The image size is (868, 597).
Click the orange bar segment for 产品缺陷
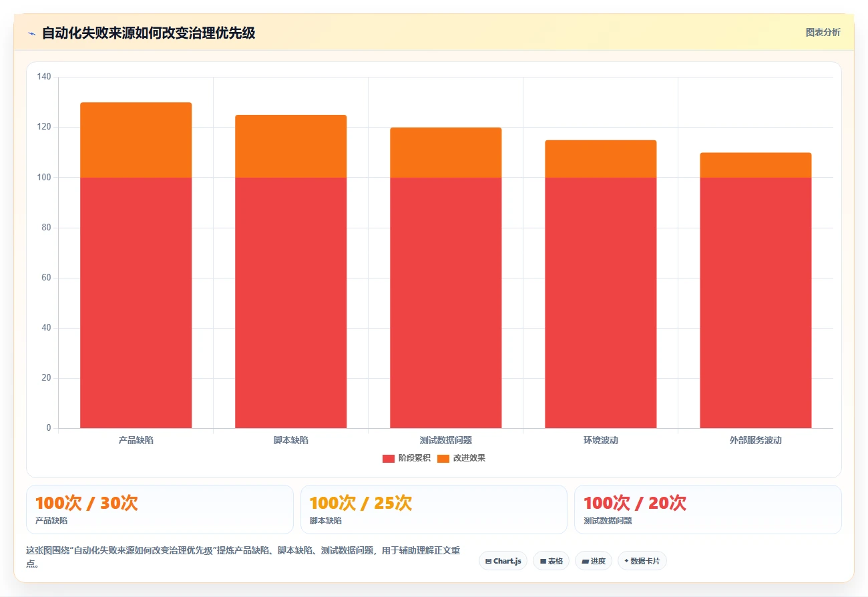click(136, 140)
